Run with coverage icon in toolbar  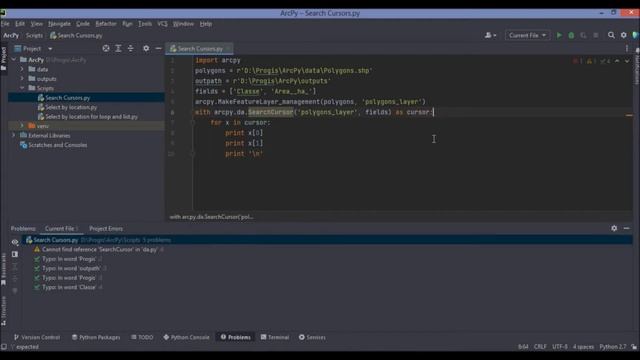pos(583,36)
